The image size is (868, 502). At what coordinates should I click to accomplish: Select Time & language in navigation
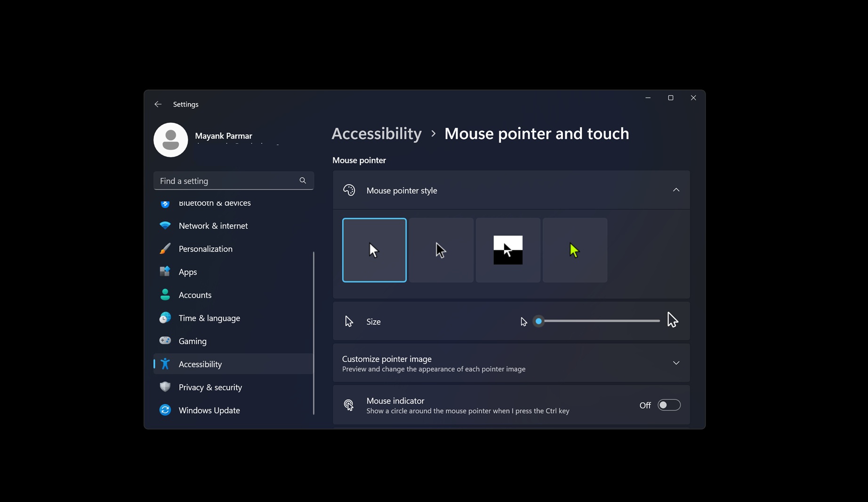point(209,318)
